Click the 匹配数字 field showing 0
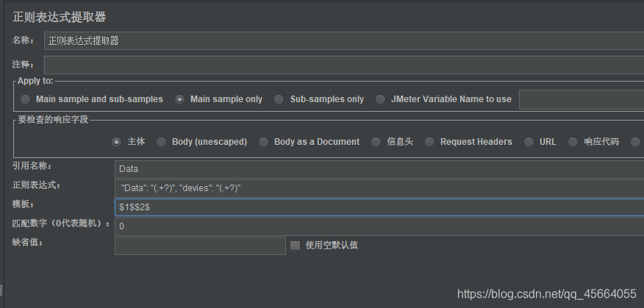Image resolution: width=644 pixels, height=308 pixels. click(379, 226)
